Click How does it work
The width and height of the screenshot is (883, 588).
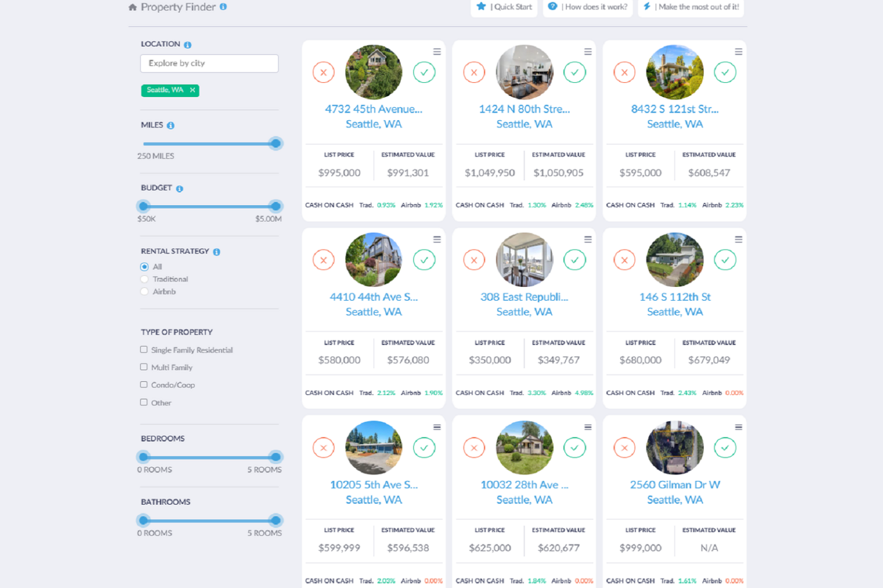(588, 7)
